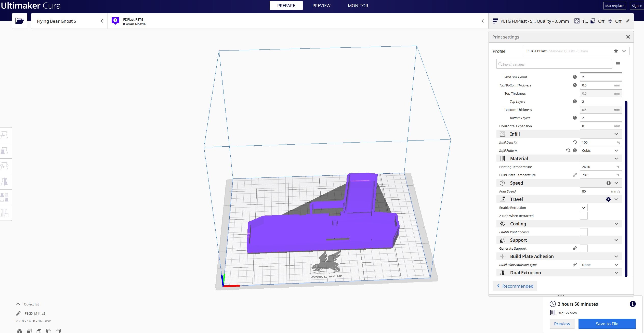The height and width of the screenshot is (333, 644).
Task: Open settings visibility hamburger menu
Action: pyautogui.click(x=618, y=64)
